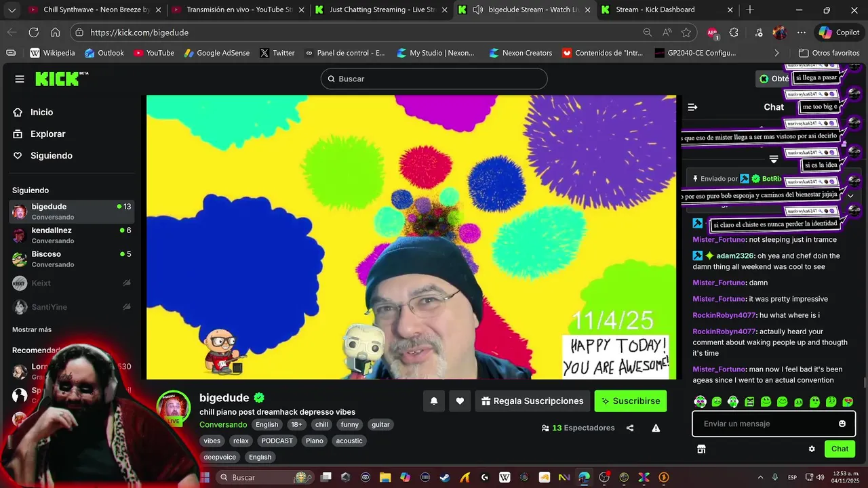This screenshot has height=488, width=868.
Task: Select the vibes tag
Action: (x=212, y=441)
